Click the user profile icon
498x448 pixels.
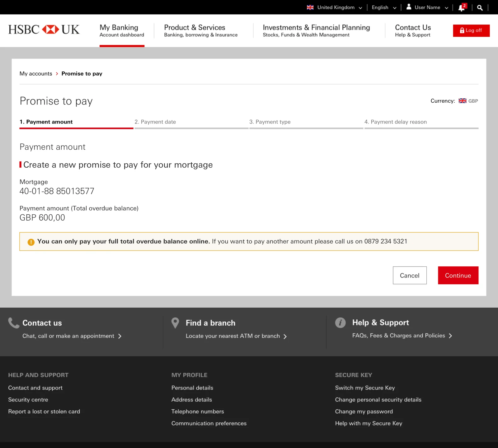click(x=409, y=7)
